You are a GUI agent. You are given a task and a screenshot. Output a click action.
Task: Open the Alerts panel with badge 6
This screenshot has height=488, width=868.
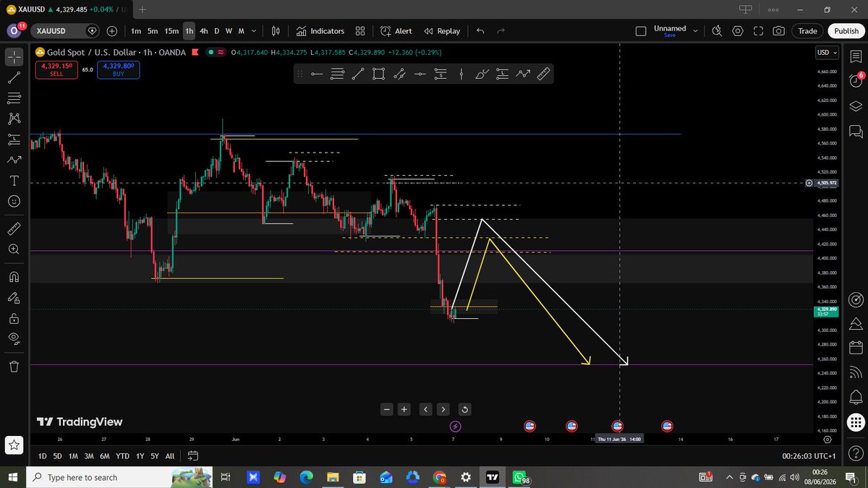pyautogui.click(x=855, y=80)
